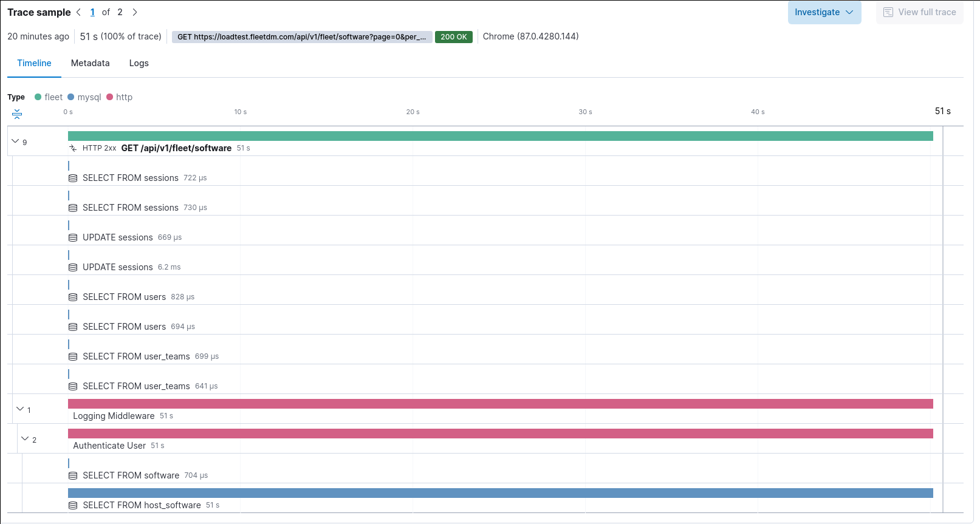This screenshot has height=524, width=980.
Task: Go to next trace sample arrow
Action: pos(135,12)
